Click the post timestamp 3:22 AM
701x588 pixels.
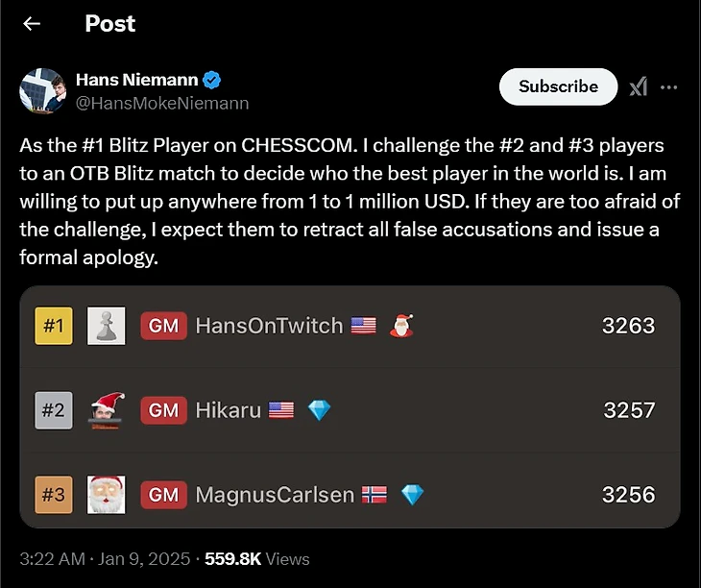coord(52,558)
